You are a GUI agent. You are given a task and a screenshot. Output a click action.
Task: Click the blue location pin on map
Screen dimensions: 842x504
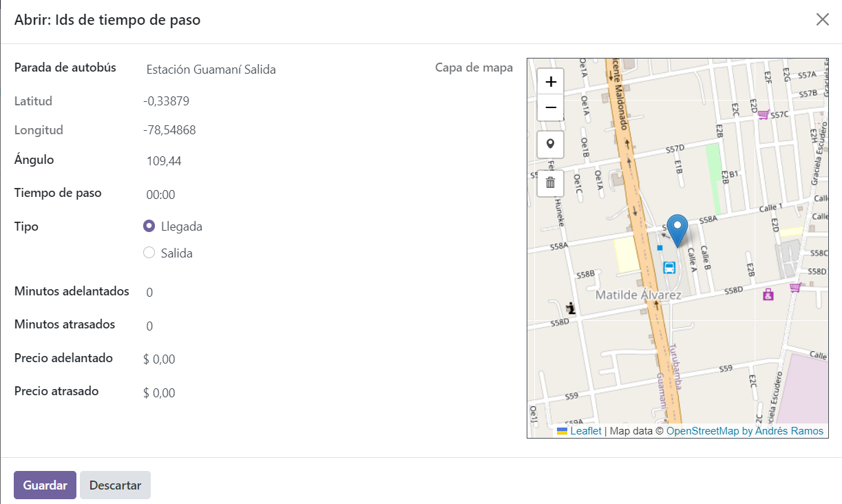(x=678, y=231)
